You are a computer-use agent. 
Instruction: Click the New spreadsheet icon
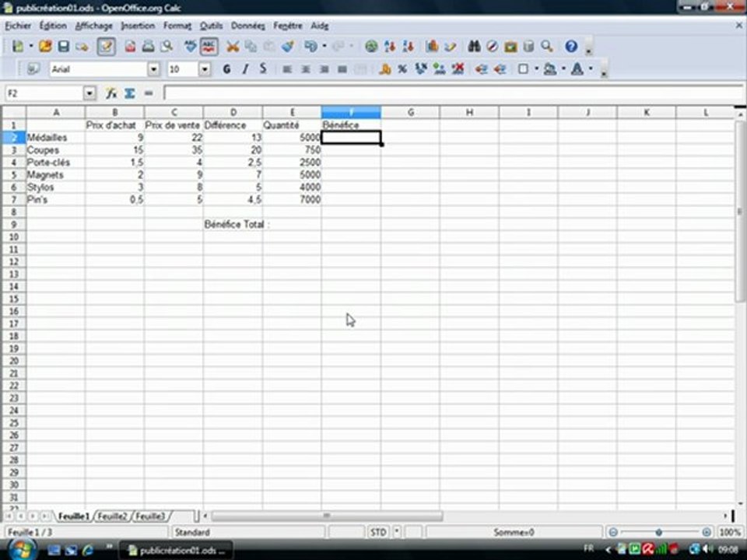coord(18,46)
